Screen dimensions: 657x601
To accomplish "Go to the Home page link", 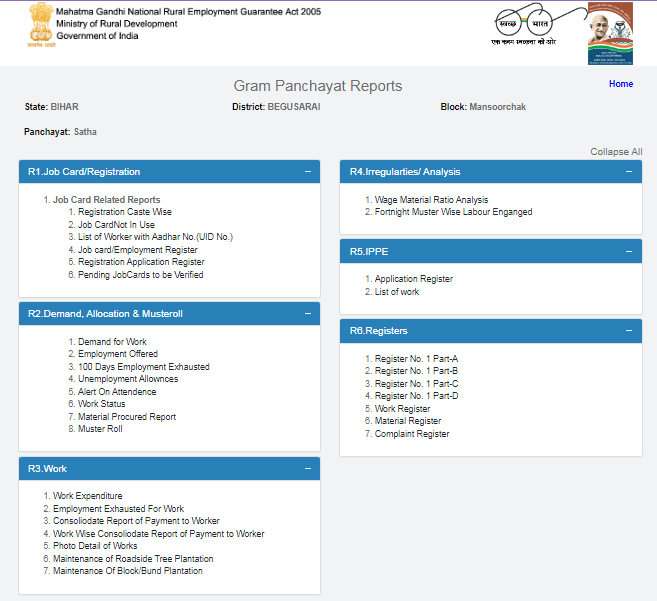I will (x=620, y=84).
